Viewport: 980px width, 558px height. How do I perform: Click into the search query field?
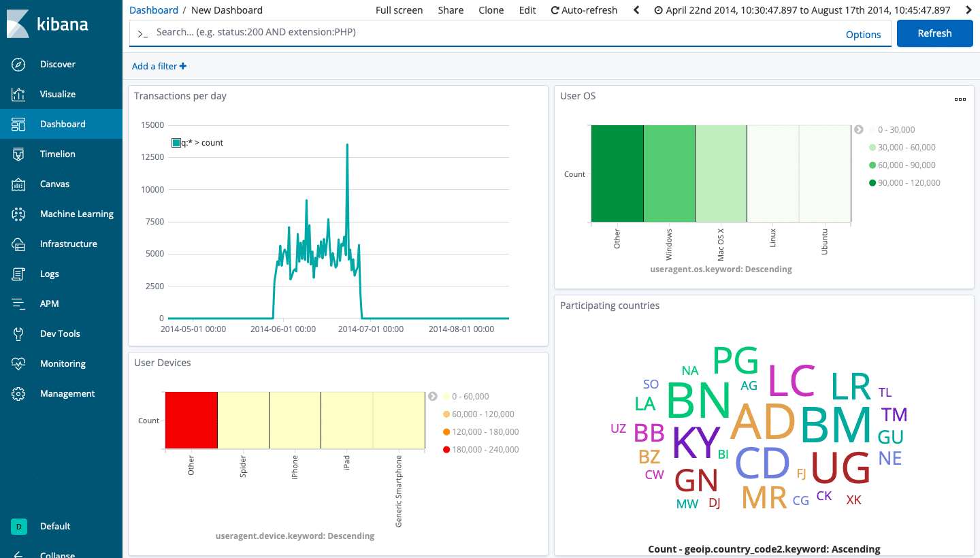pyautogui.click(x=490, y=33)
